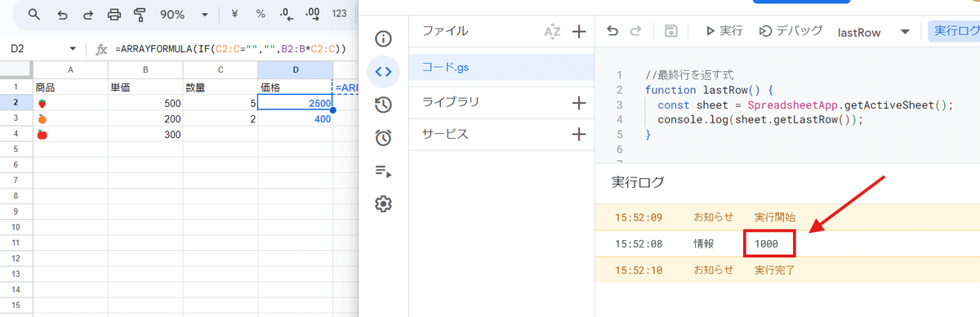Click the print icon in Sheets toolbar
Image resolution: width=980 pixels, height=317 pixels.
[114, 15]
